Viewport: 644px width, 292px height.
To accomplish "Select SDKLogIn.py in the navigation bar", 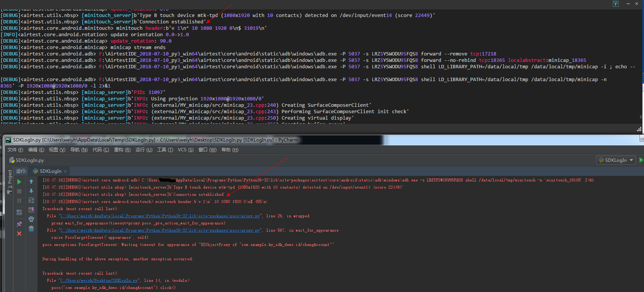I will pos(27,160).
